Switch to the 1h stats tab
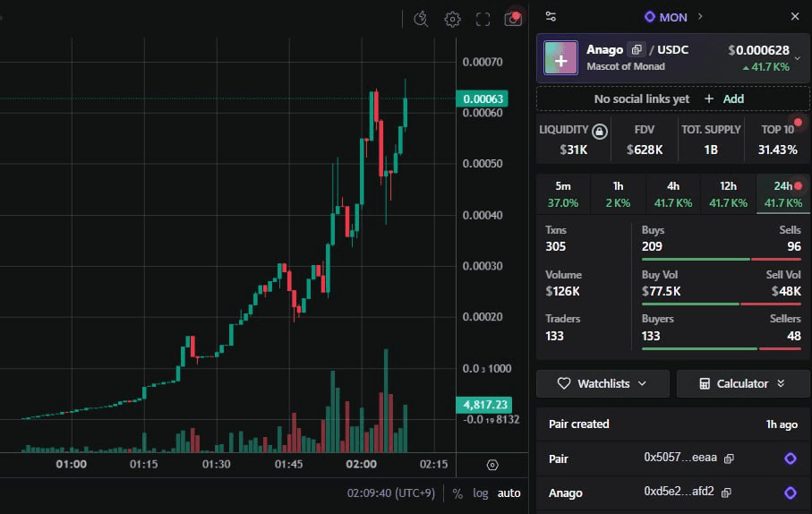The image size is (812, 514). coord(618,193)
